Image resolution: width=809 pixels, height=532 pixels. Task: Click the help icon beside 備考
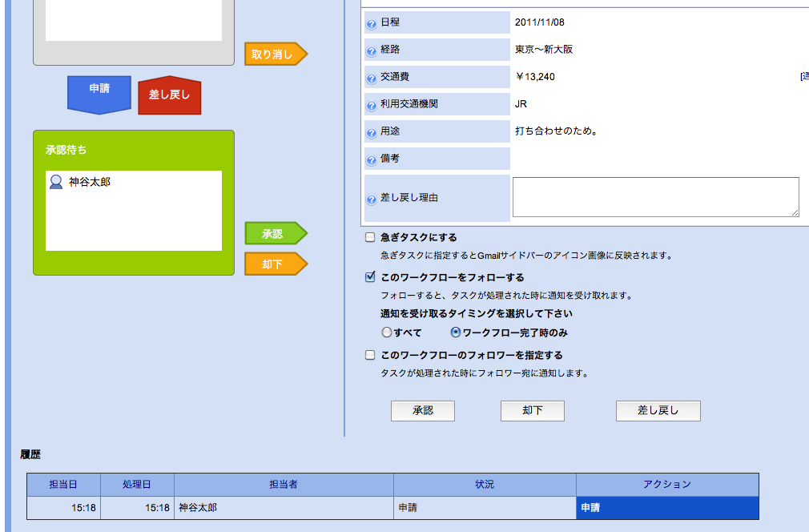click(371, 158)
